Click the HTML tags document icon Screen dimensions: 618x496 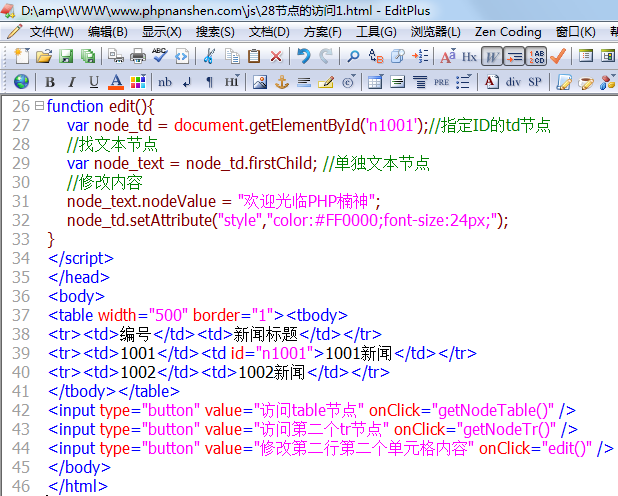coord(182,56)
